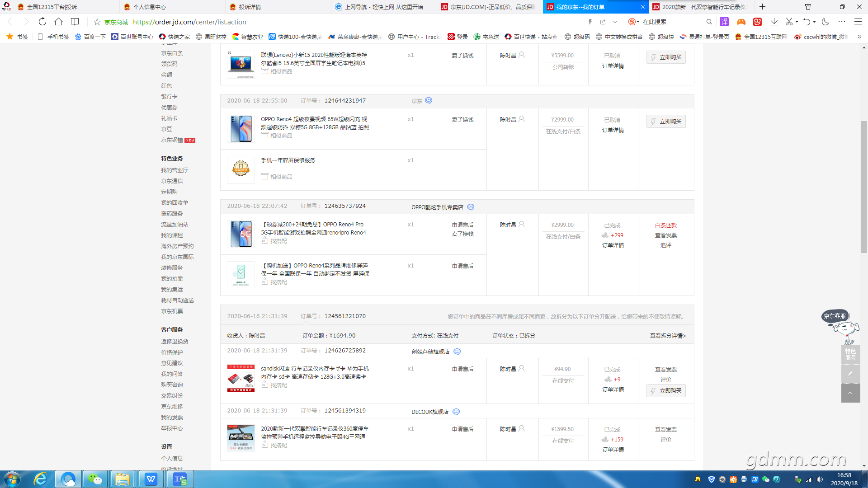Click the search magnifier icon
Image resolution: width=868 pixels, height=488 pixels.
709,22
